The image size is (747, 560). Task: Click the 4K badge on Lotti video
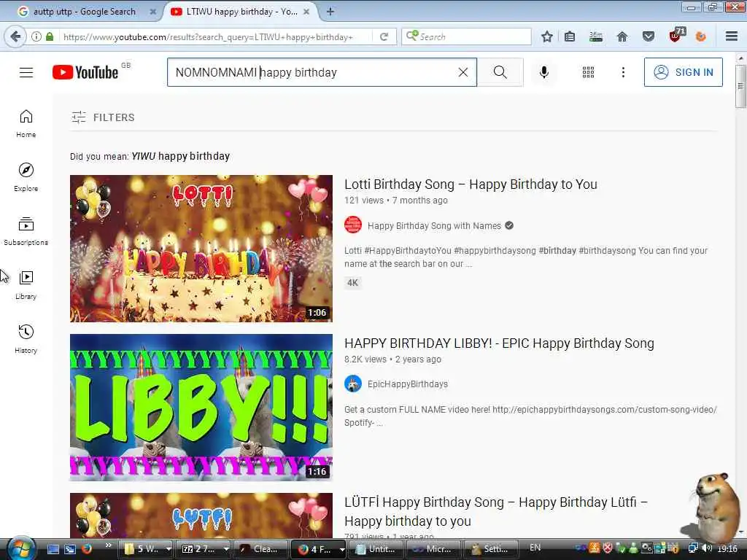(x=352, y=283)
